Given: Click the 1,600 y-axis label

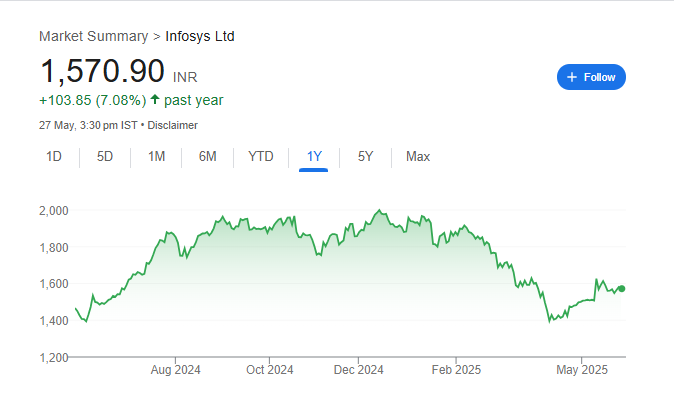Looking at the screenshot, I should coord(54,284).
